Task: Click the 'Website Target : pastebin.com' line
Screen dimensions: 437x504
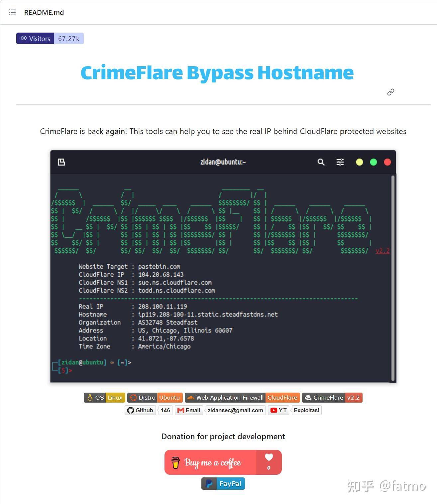Action: pos(129,267)
